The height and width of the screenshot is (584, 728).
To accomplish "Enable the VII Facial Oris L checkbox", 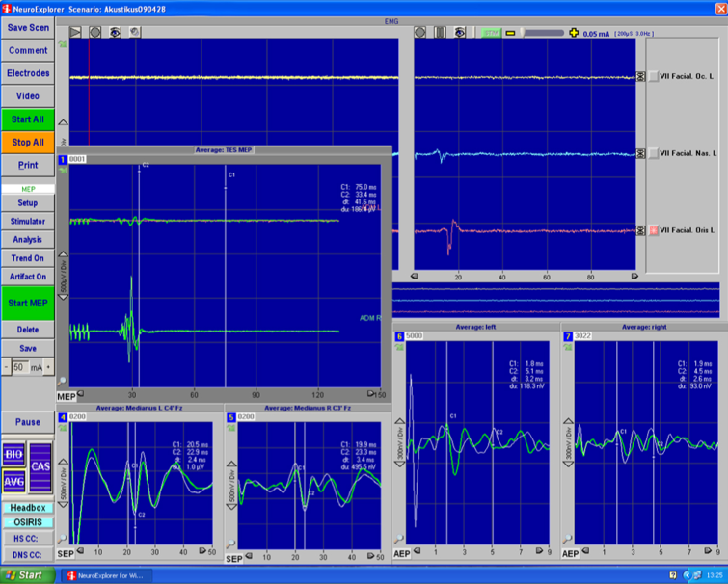I will click(x=653, y=230).
